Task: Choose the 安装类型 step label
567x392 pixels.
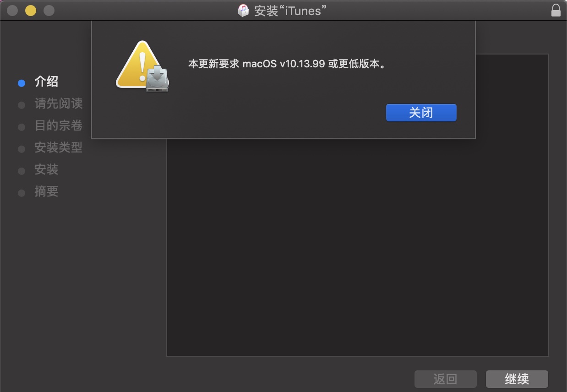Action: [x=59, y=147]
